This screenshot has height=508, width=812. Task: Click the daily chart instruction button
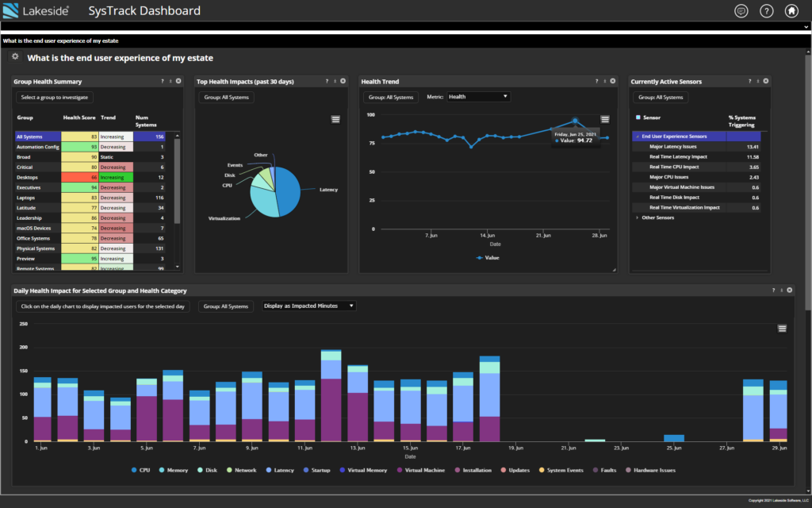tap(102, 306)
